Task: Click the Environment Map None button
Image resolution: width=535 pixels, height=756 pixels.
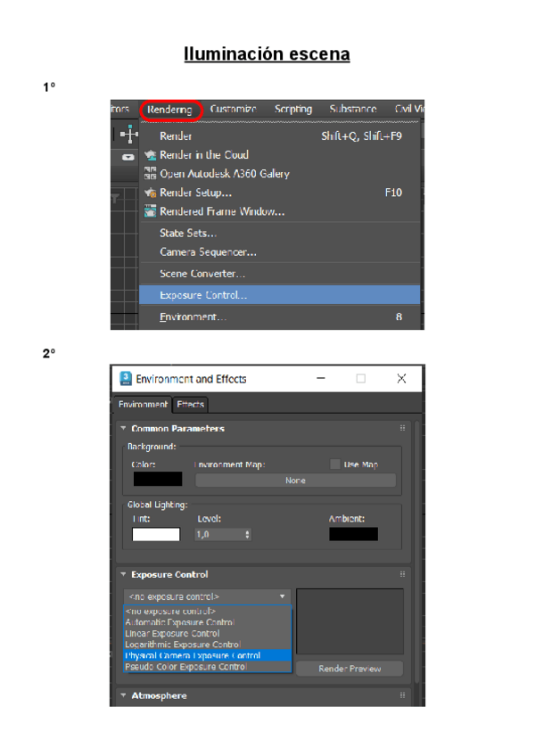Action: 295,481
